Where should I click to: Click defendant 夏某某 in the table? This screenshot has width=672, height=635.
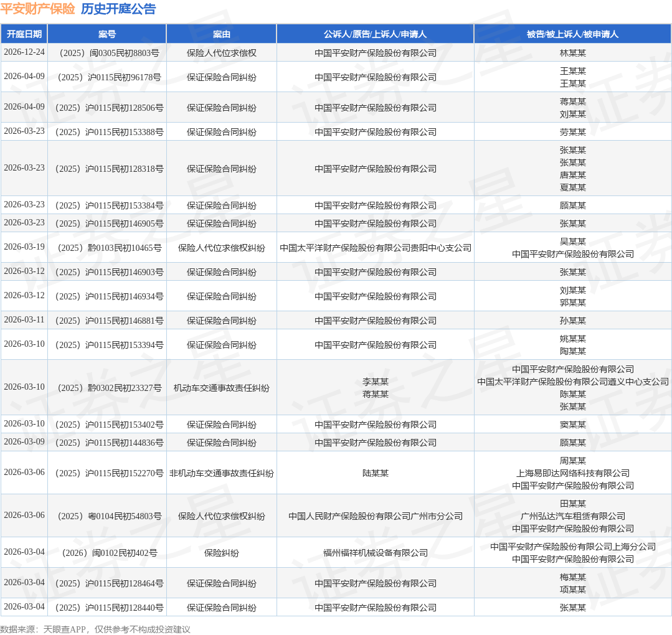[572, 187]
